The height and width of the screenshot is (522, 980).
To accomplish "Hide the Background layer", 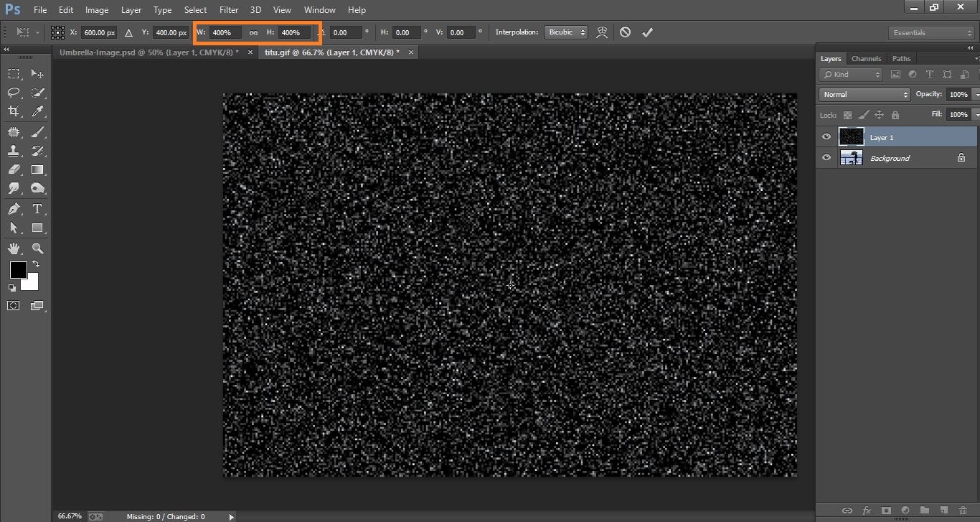I will tap(826, 157).
